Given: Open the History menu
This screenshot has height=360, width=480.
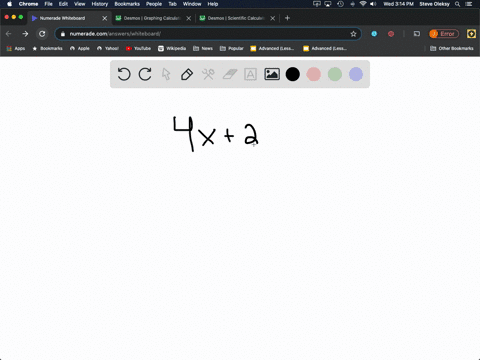Looking at the screenshot, I should pyautogui.click(x=100, y=4).
